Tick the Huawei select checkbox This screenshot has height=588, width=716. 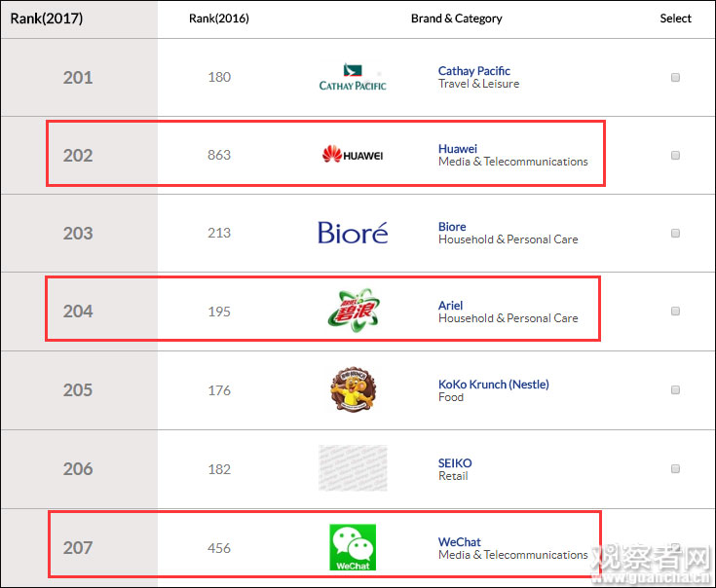675,155
